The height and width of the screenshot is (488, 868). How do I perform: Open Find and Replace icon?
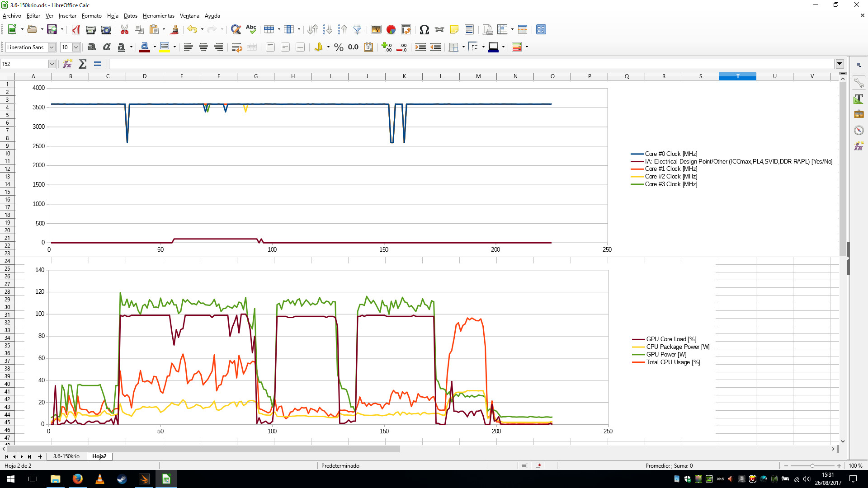pyautogui.click(x=236, y=29)
